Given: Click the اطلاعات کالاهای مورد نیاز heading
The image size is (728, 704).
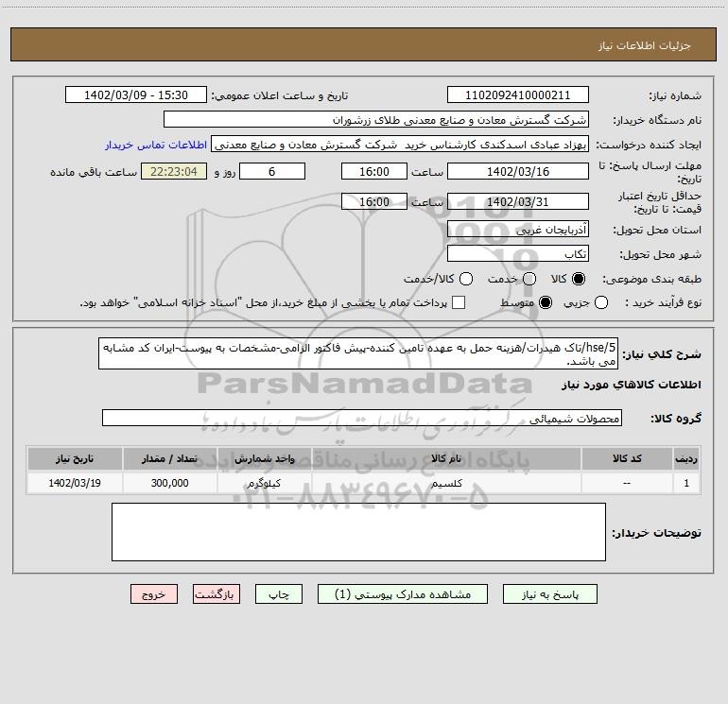Looking at the screenshot, I should click(632, 386).
